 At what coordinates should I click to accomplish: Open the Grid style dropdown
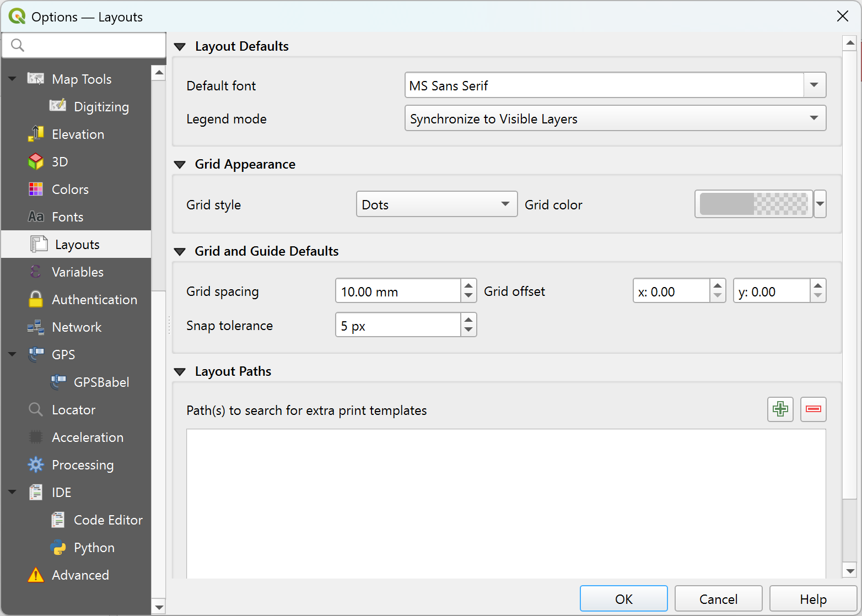coord(437,204)
